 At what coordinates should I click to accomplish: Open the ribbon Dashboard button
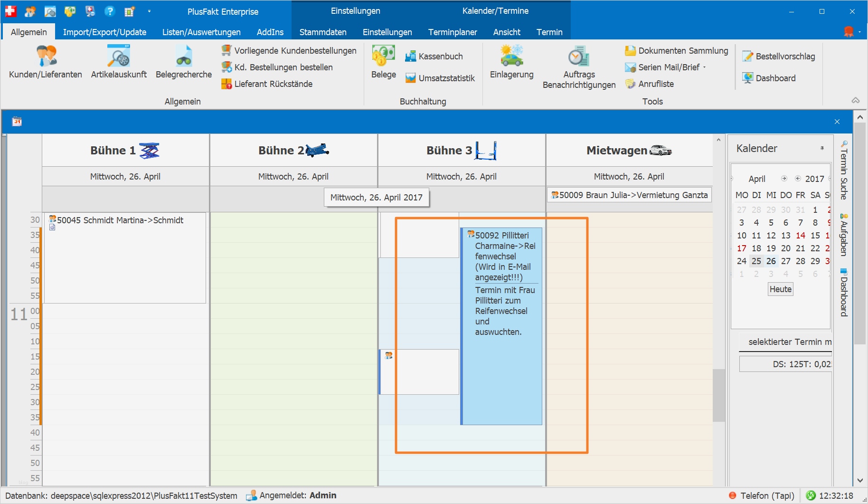click(x=769, y=78)
